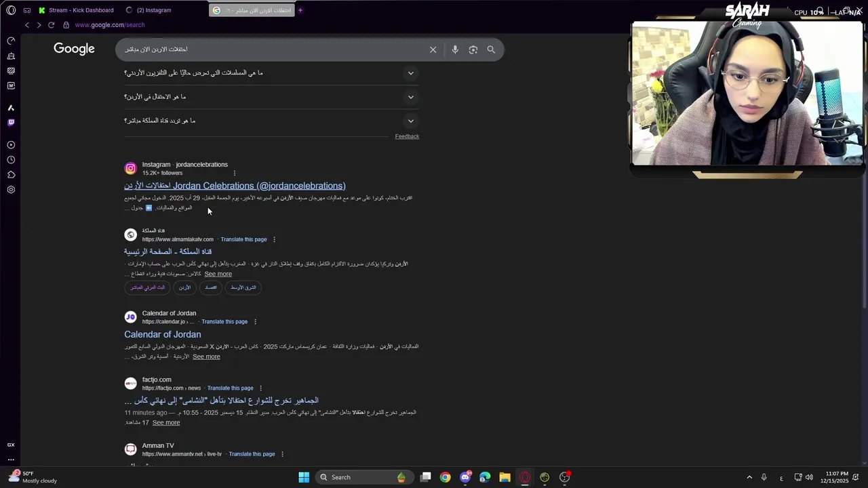Select the الأردن sitelink chip
The width and height of the screenshot is (868, 488).
coord(184,287)
